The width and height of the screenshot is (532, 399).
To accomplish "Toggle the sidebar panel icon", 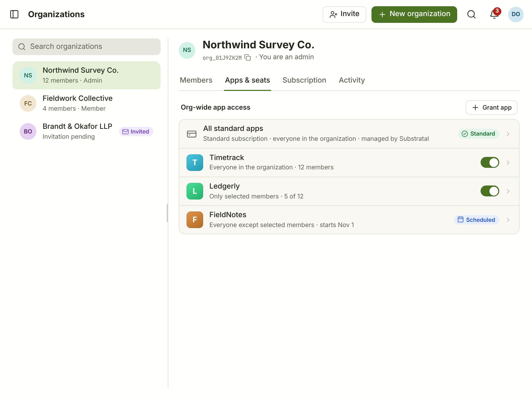I will click(14, 14).
